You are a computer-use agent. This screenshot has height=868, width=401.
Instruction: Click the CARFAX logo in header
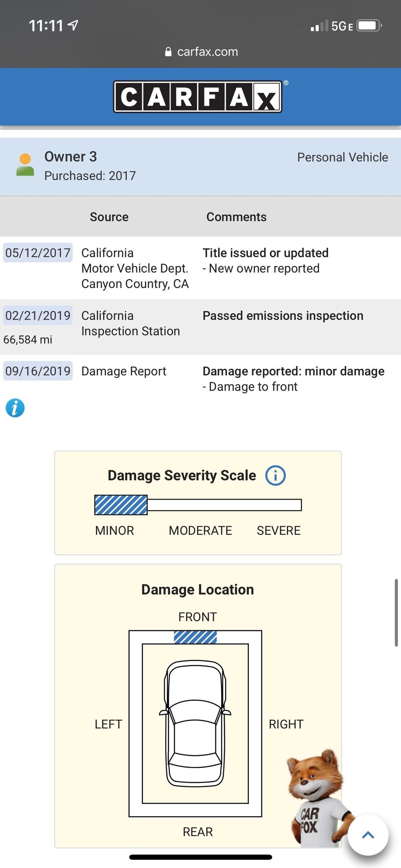click(197, 97)
